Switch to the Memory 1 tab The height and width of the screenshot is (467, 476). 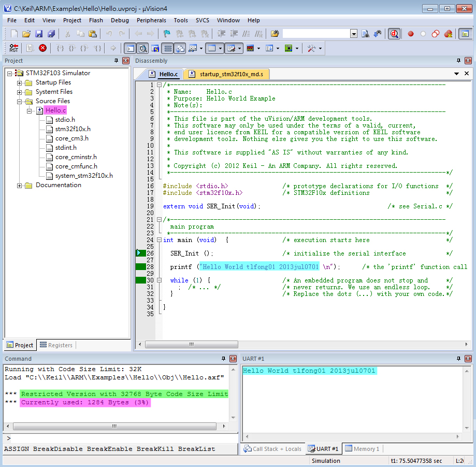coord(362,449)
